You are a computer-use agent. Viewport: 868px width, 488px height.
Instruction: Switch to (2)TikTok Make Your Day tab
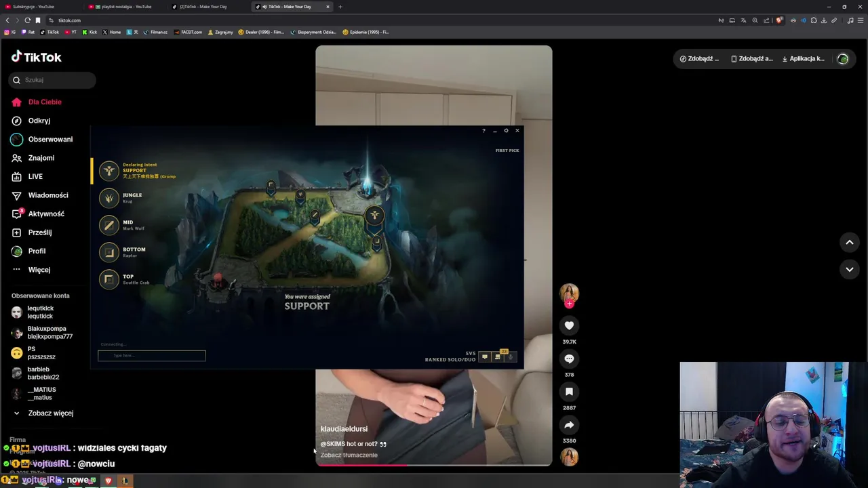(x=209, y=7)
